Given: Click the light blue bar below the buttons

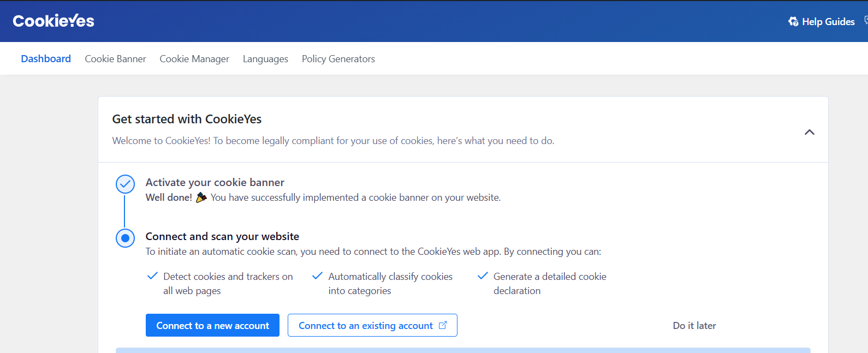Looking at the screenshot, I should (x=463, y=350).
